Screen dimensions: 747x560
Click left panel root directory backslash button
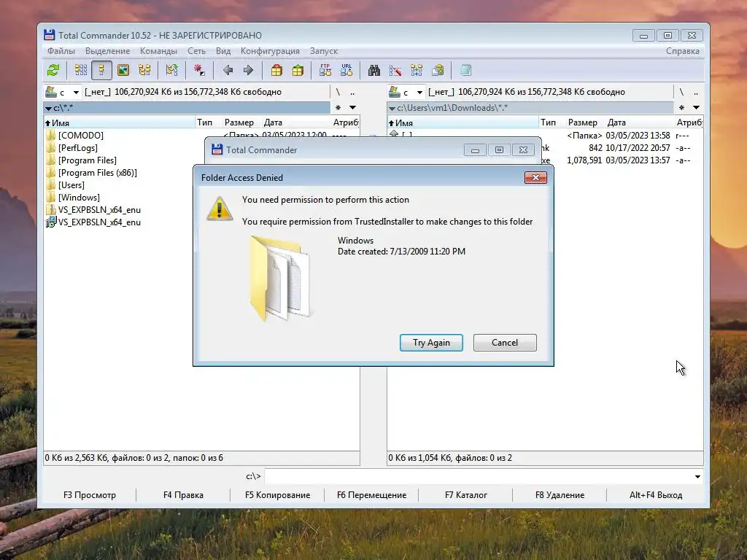coord(338,92)
